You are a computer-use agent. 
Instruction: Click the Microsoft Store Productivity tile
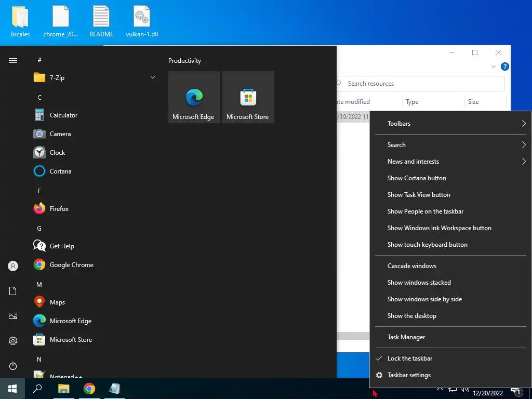(248, 97)
